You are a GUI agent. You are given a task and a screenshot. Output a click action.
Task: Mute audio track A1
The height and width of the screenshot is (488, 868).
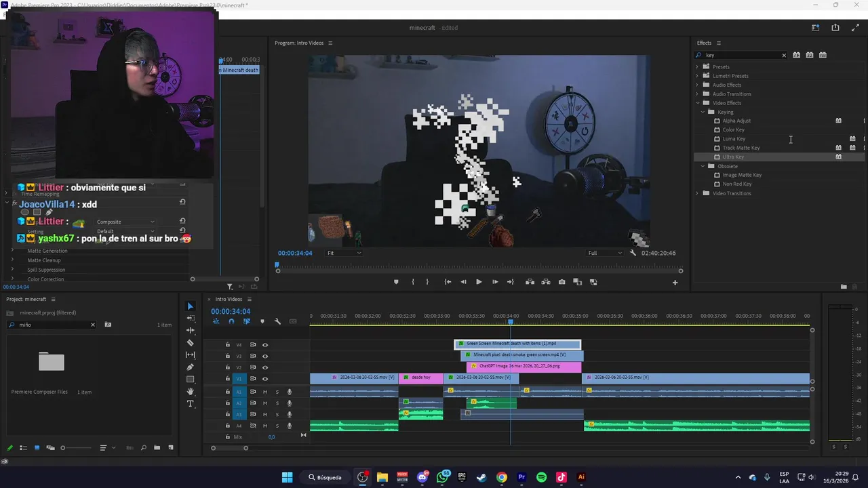265,392
